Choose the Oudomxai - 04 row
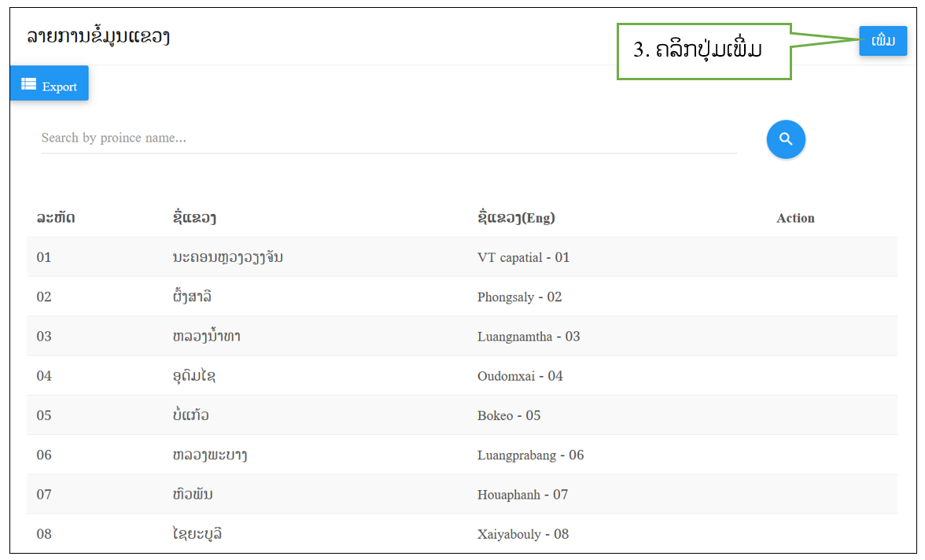 click(520, 376)
